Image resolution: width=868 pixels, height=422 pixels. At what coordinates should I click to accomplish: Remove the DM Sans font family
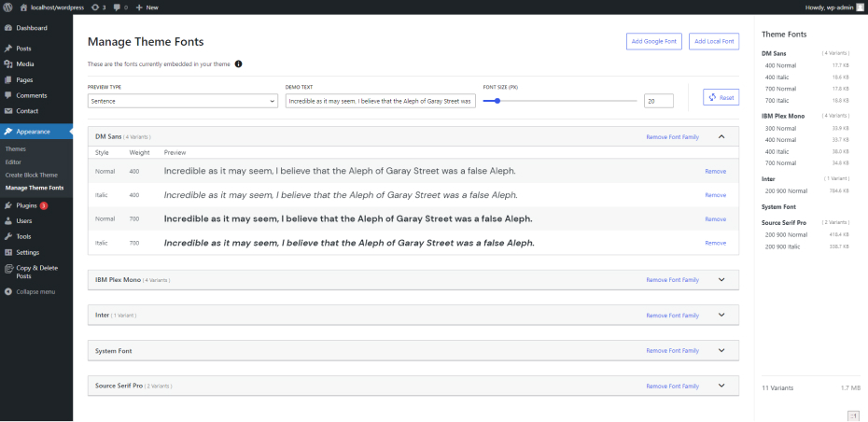click(673, 137)
